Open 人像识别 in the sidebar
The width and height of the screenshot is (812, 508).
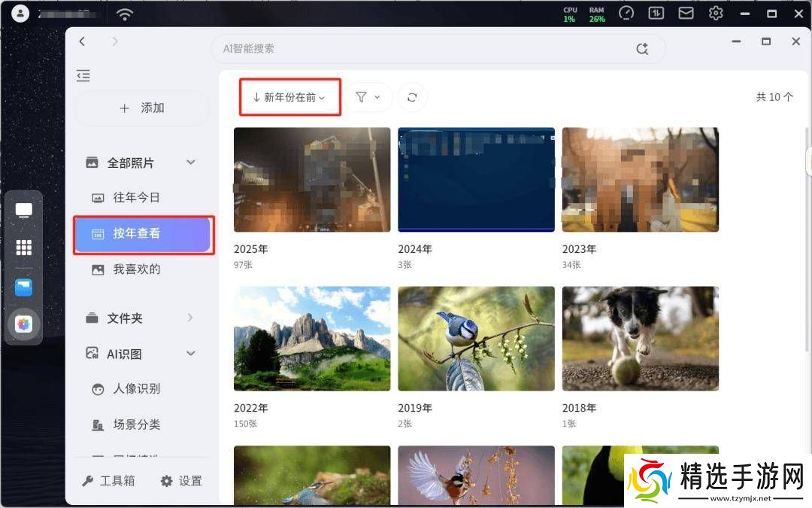136,388
